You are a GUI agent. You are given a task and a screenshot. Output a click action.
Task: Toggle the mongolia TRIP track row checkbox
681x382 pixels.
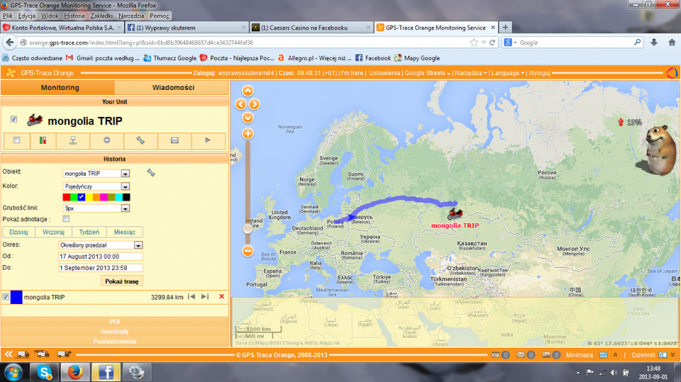tap(6, 297)
